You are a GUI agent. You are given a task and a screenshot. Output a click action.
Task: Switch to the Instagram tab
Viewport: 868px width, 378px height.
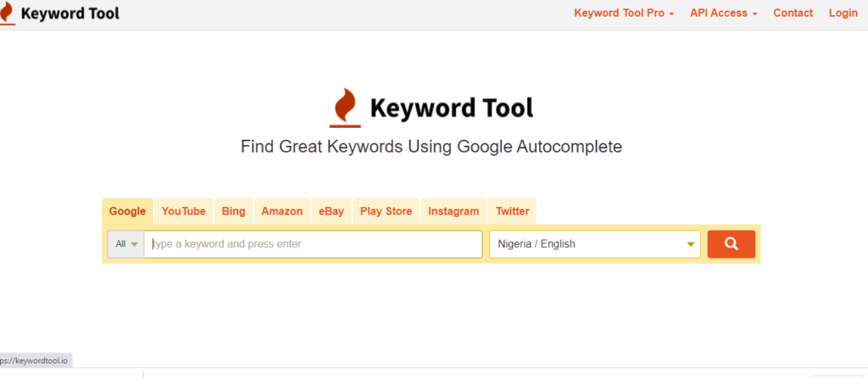(454, 211)
